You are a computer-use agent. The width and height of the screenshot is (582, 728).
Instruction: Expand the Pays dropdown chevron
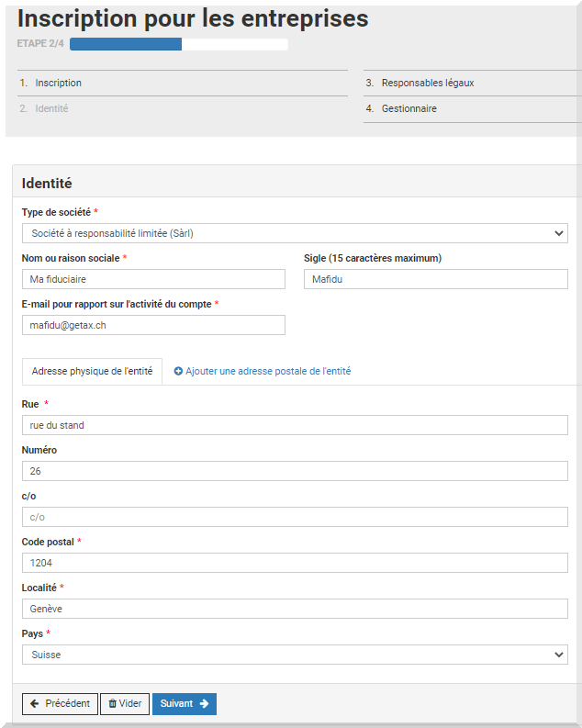559,655
